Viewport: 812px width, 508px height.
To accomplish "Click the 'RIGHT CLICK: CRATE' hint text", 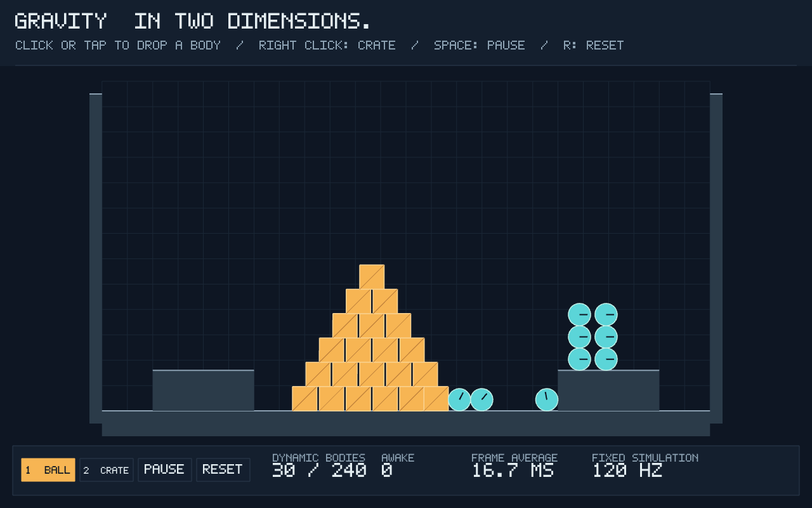I will click(x=327, y=45).
